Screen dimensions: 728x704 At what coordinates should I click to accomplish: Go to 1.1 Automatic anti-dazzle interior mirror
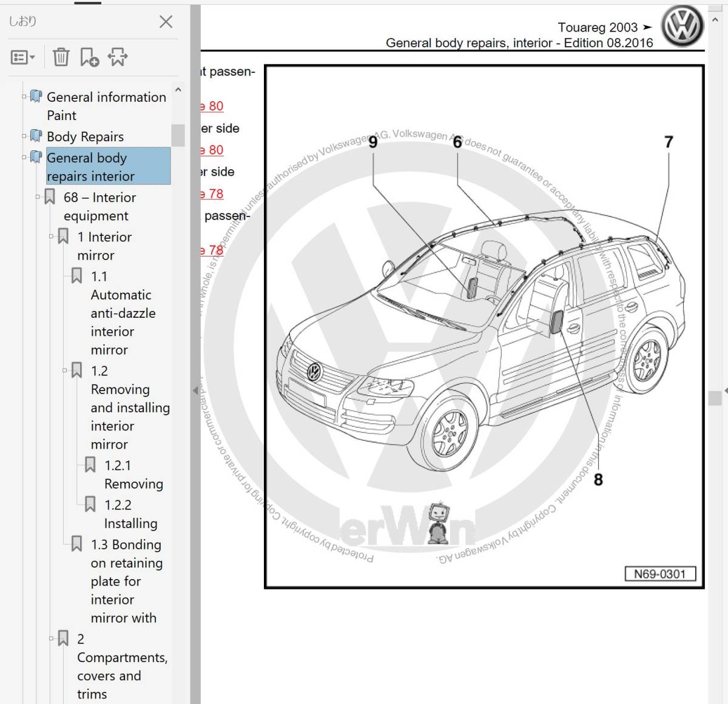coord(123,313)
